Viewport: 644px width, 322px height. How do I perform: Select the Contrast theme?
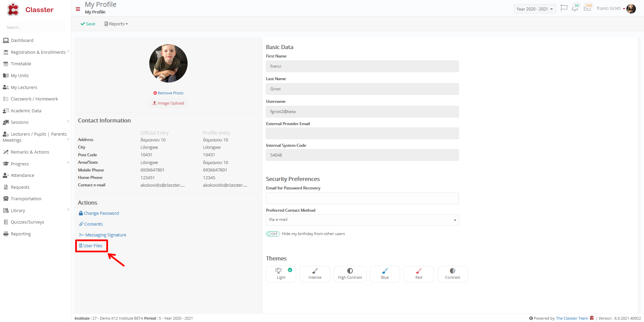[453, 274]
